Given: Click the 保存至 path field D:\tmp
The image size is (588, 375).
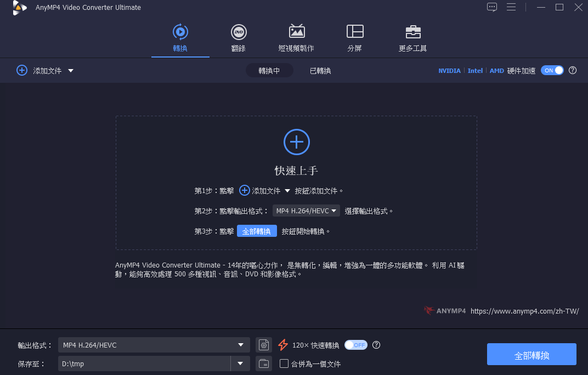Looking at the screenshot, I should point(144,363).
